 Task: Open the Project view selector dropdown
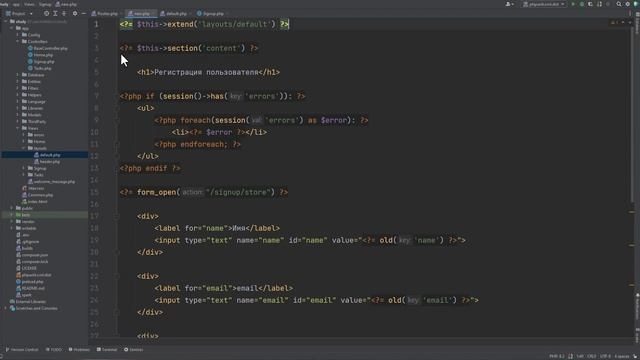tap(19, 13)
